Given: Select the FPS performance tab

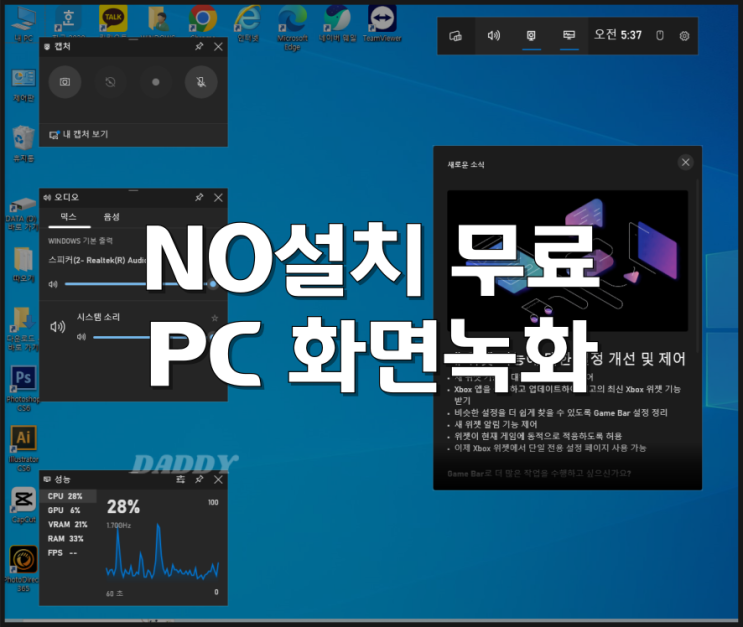Looking at the screenshot, I should [68, 553].
